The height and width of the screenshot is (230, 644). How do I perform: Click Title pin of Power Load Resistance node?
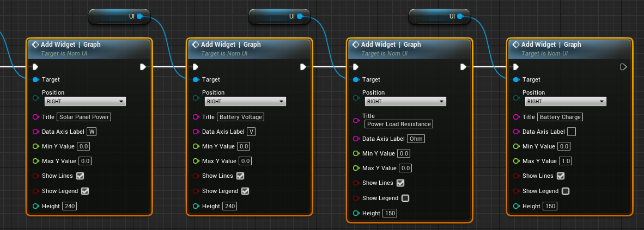click(356, 120)
